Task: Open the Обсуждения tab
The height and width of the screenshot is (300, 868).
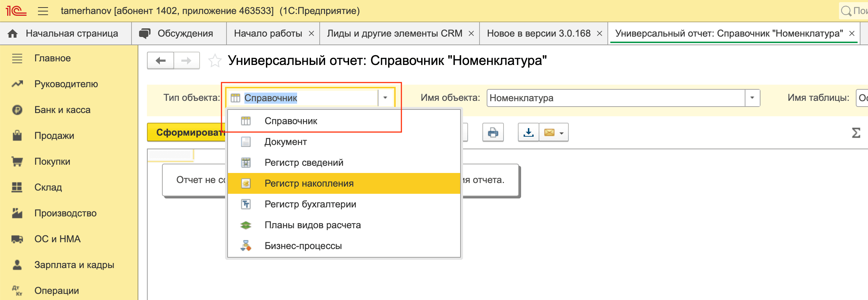Action: pos(179,33)
